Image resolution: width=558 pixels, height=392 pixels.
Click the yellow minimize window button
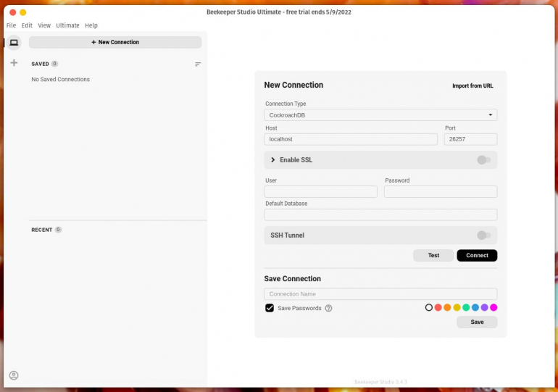coord(22,12)
